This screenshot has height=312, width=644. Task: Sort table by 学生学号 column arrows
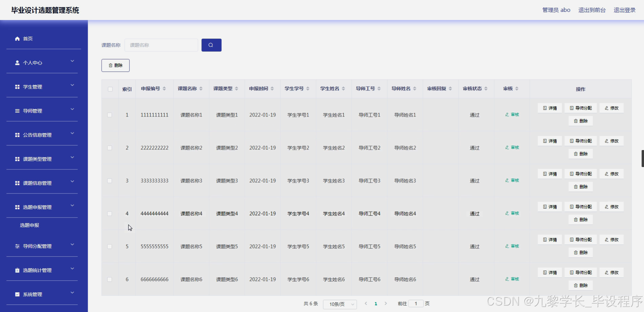coord(308,88)
